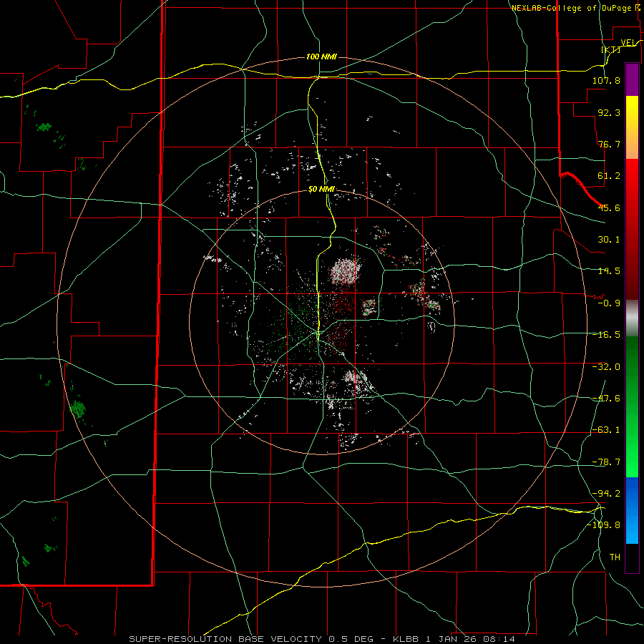644x644 pixels.
Task: Click the 100 NMI range ring label
Action: point(321,57)
